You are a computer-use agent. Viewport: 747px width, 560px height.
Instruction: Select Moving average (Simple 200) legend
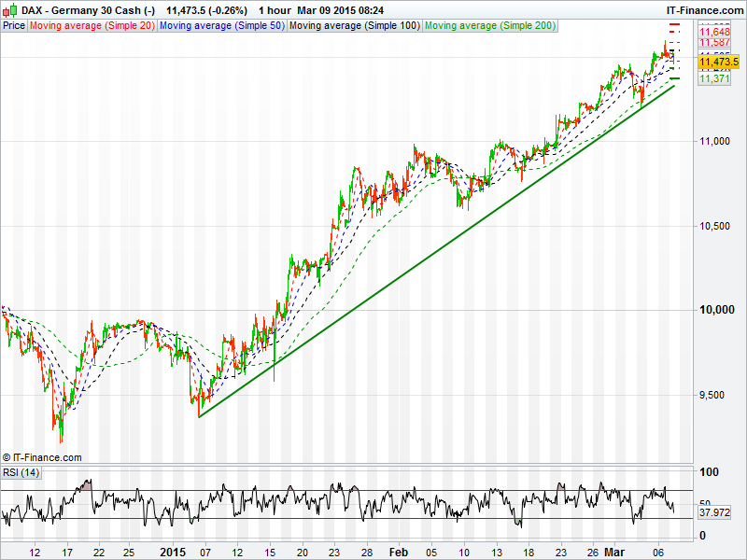click(489, 26)
